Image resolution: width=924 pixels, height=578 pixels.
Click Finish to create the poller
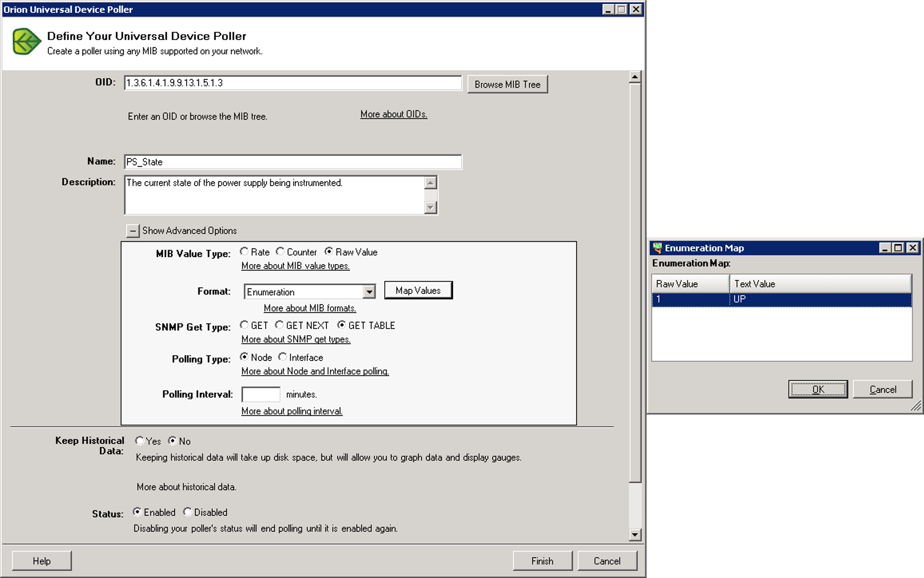[x=542, y=561]
